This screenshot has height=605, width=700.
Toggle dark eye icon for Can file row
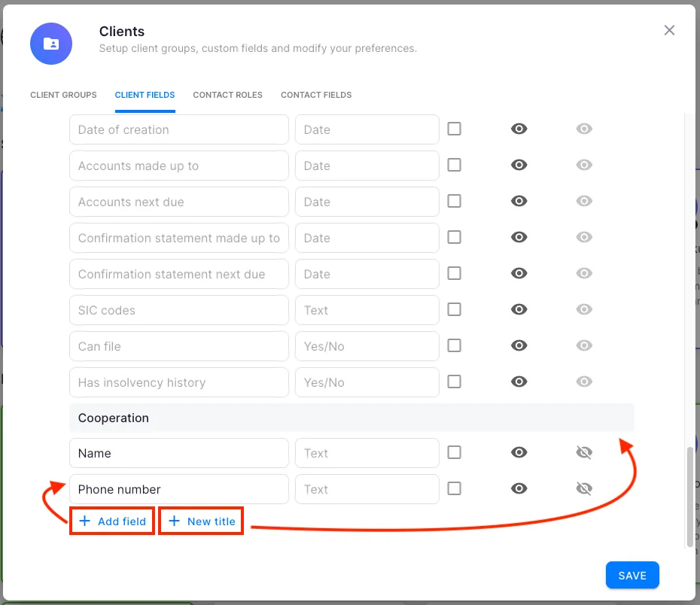(519, 346)
